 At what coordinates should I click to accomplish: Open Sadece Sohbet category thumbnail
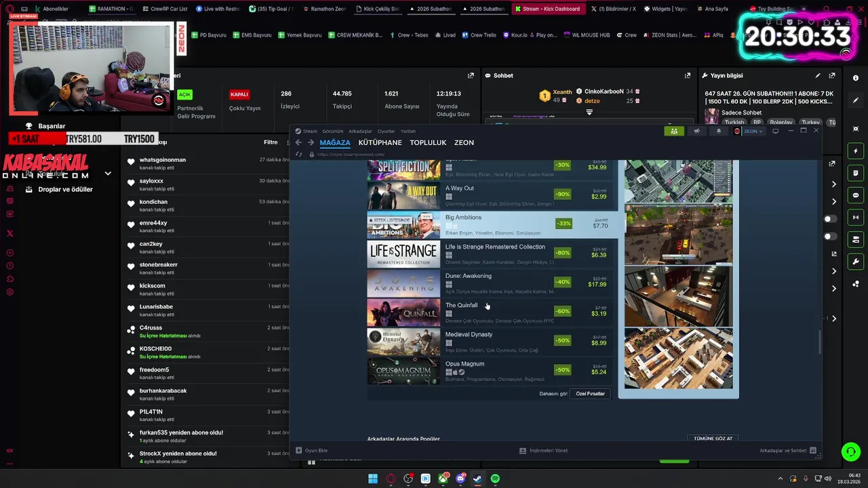711,117
